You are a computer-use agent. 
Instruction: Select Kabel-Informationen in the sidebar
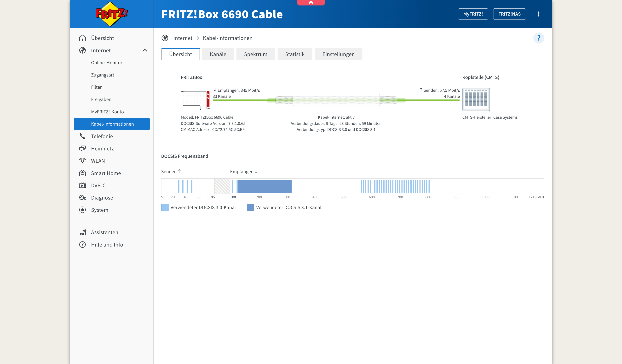click(x=112, y=124)
